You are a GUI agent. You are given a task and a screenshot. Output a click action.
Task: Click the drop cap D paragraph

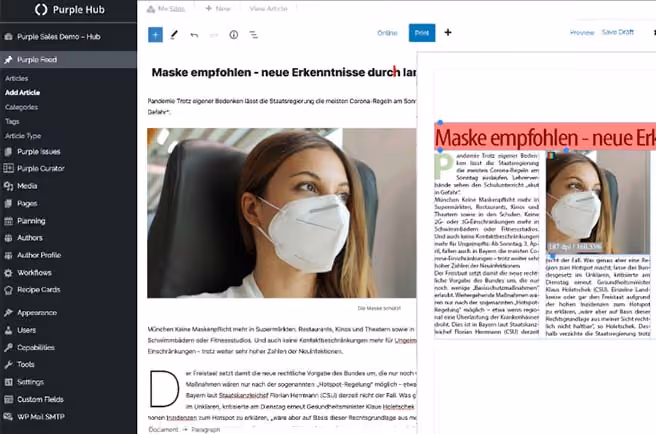tap(282, 395)
